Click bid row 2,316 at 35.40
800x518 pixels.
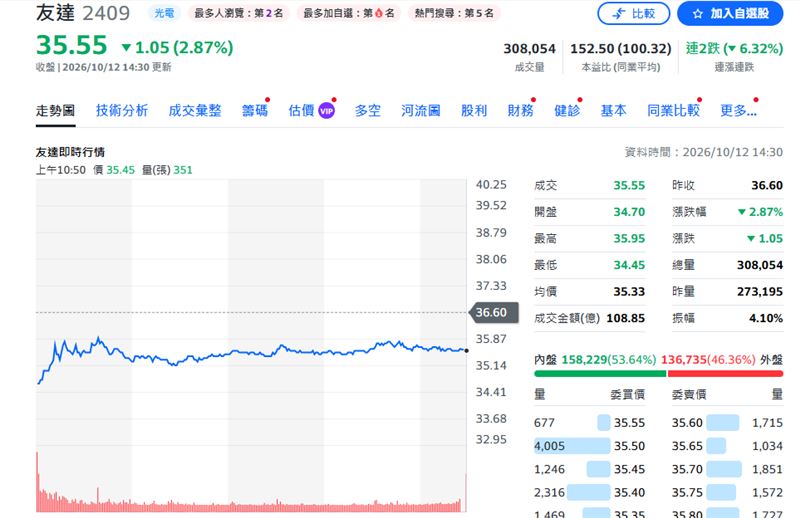pyautogui.click(x=589, y=492)
